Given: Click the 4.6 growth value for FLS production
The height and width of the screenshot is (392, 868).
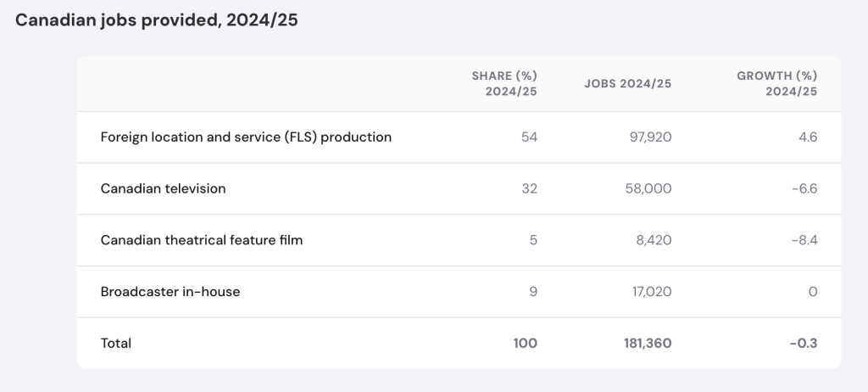Looking at the screenshot, I should [x=808, y=137].
